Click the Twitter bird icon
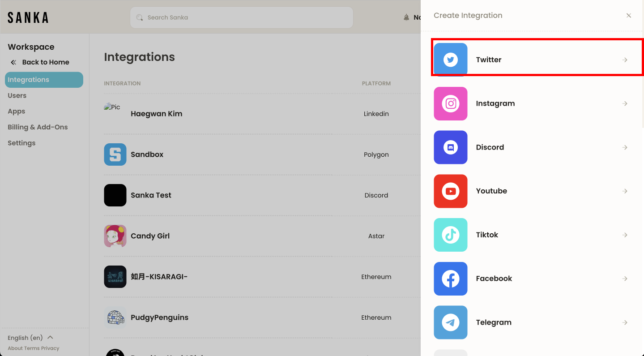 (451, 60)
